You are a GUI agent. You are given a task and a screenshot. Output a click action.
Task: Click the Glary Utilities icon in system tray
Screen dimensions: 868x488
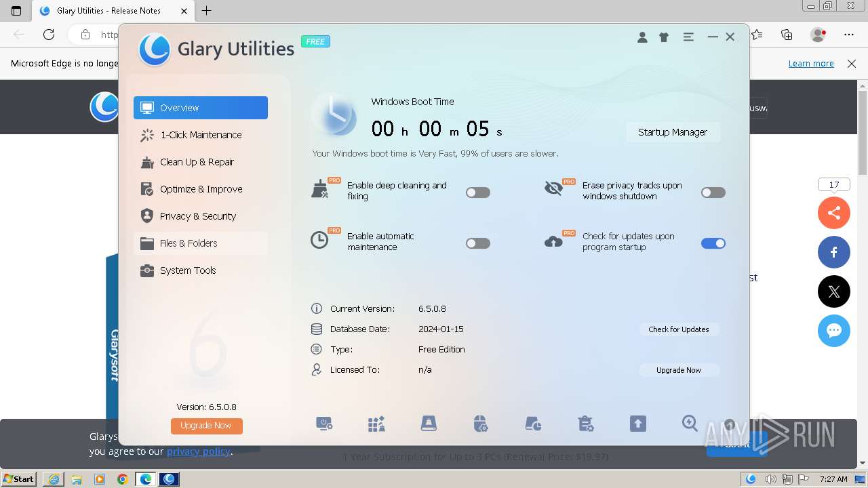pyautogui.click(x=751, y=479)
